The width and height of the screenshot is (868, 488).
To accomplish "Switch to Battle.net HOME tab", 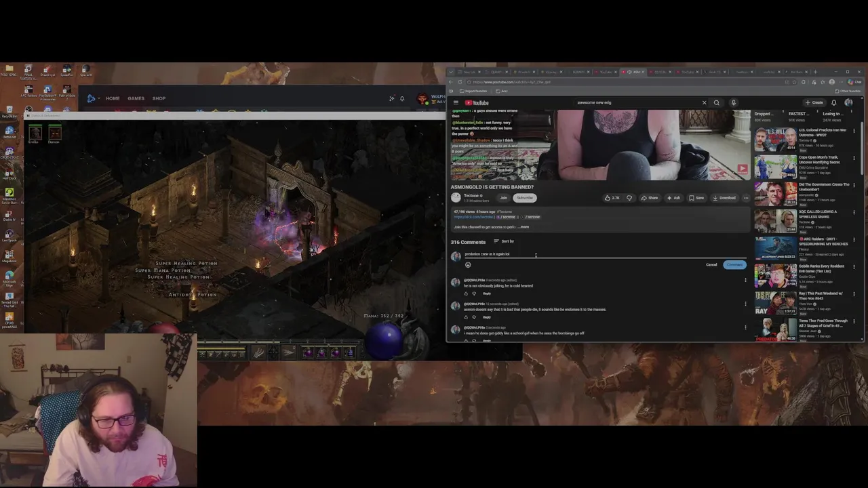I will coord(113,98).
